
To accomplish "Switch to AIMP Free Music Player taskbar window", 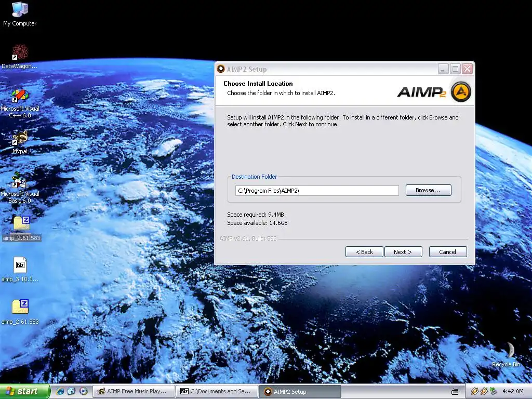I will click(x=134, y=392).
